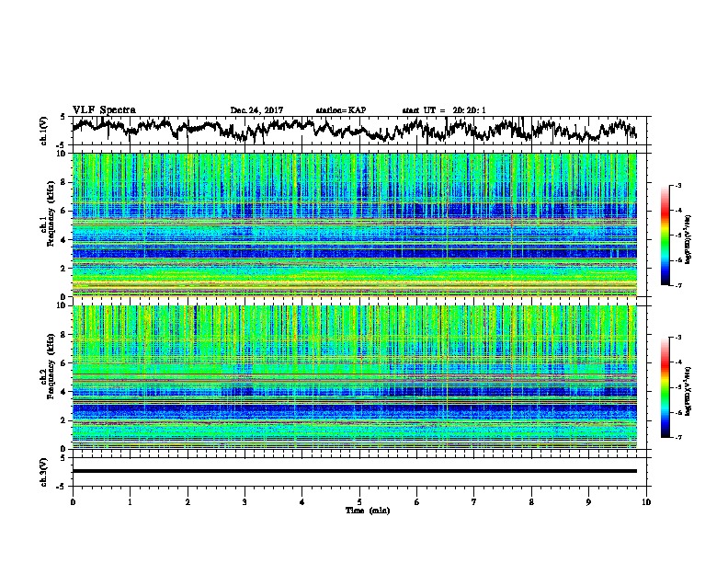Click the "start UT = 20:20:1" text
728x563 pixels.
pyautogui.click(x=444, y=110)
